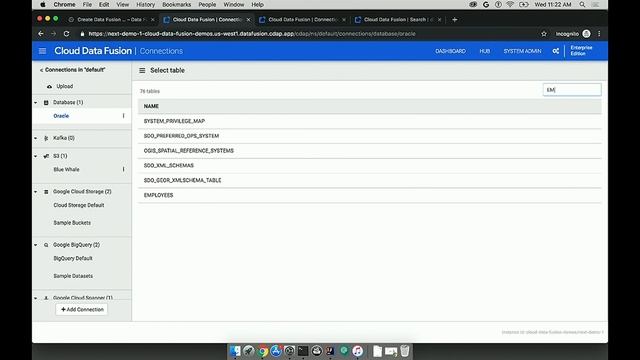Click the Kafka category icon
The width and height of the screenshot is (640, 360).
pyautogui.click(x=46, y=138)
